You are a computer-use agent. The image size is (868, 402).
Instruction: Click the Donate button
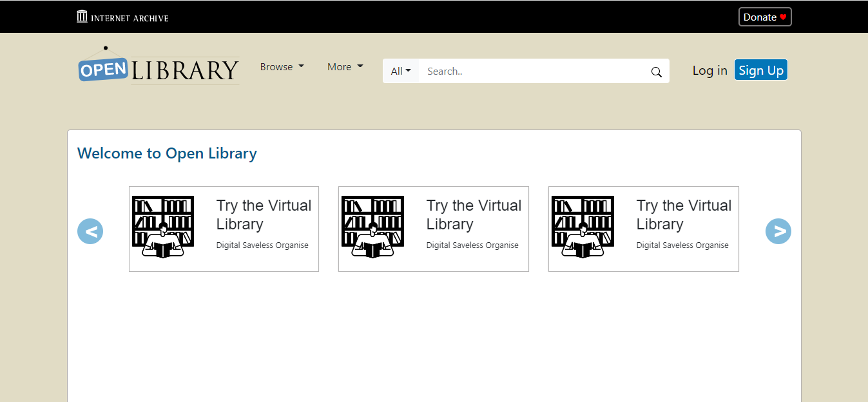pos(765,17)
